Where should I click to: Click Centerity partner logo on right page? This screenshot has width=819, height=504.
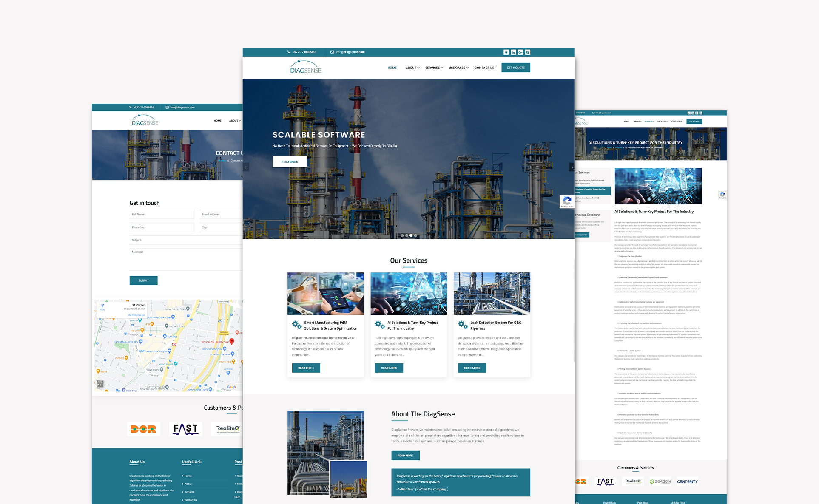click(687, 481)
